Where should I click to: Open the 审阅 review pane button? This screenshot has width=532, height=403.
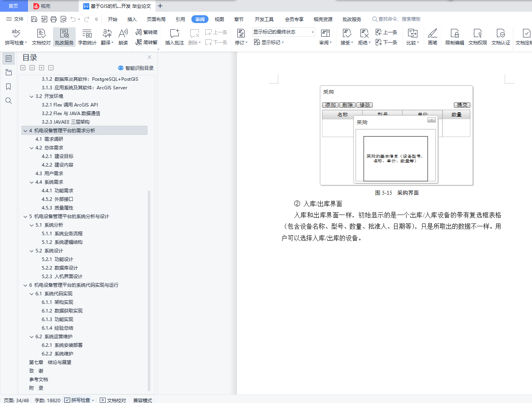[x=325, y=37]
